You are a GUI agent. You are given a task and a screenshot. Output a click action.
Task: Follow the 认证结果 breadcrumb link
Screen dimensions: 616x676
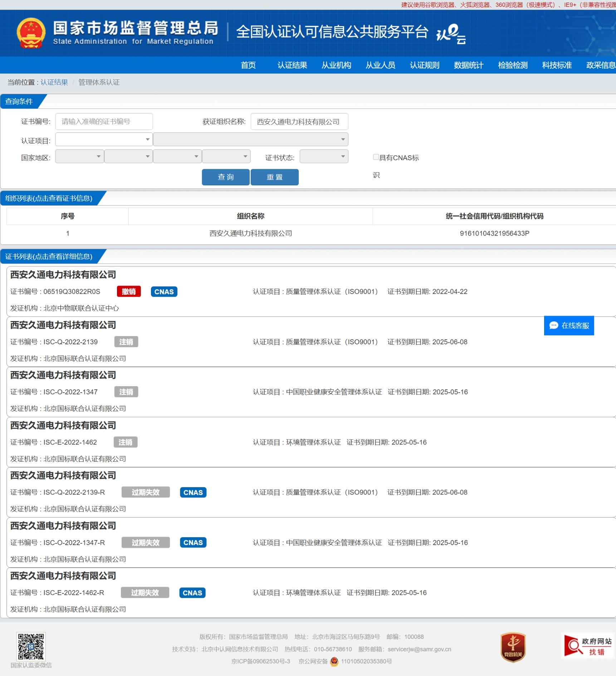pos(54,82)
